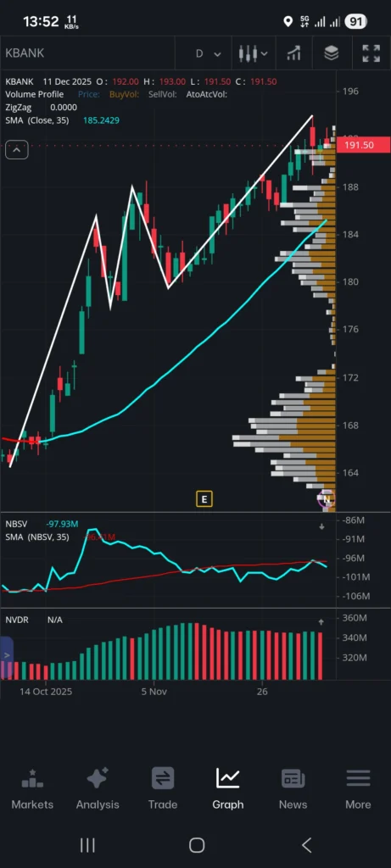The image size is (391, 868).
Task: Tap Android home button
Action: pyautogui.click(x=197, y=845)
